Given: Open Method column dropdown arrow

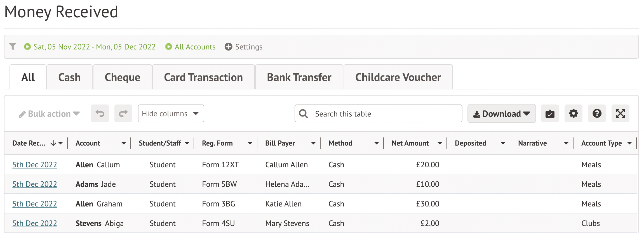Looking at the screenshot, I should tap(377, 143).
